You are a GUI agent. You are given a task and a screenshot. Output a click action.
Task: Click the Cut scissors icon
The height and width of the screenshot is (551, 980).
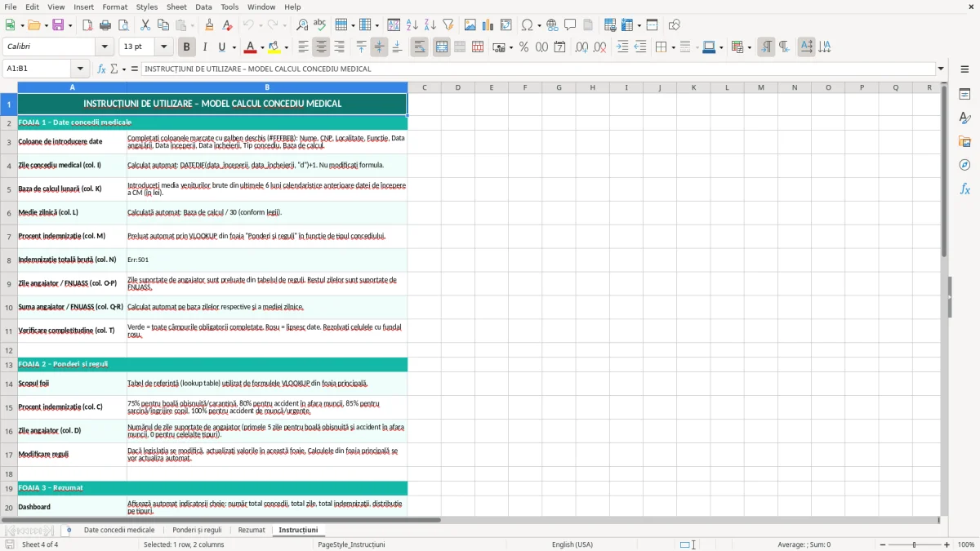145,25
